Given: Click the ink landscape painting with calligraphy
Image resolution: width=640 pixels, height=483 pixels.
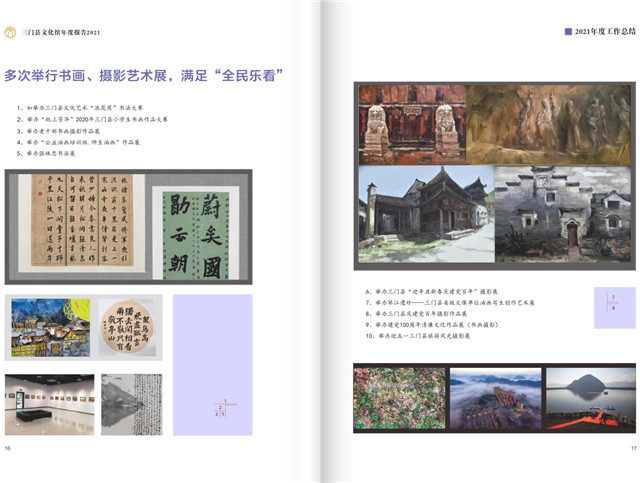Looking at the screenshot, I should click(131, 404).
